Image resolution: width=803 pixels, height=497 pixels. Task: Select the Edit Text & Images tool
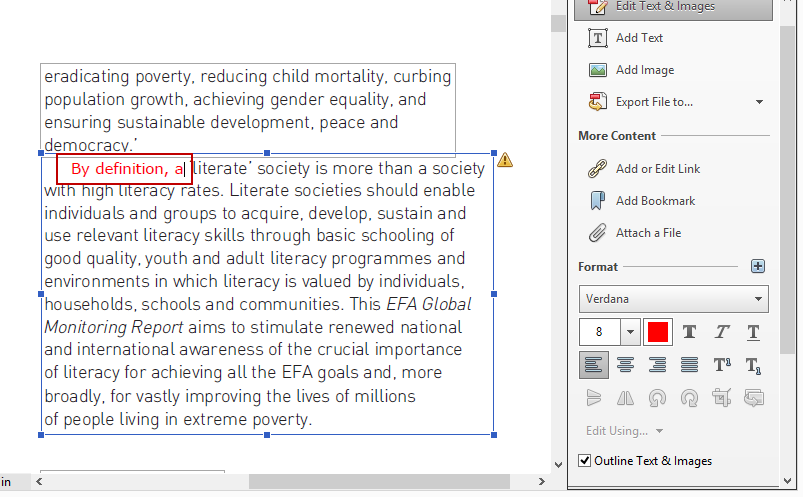673,9
